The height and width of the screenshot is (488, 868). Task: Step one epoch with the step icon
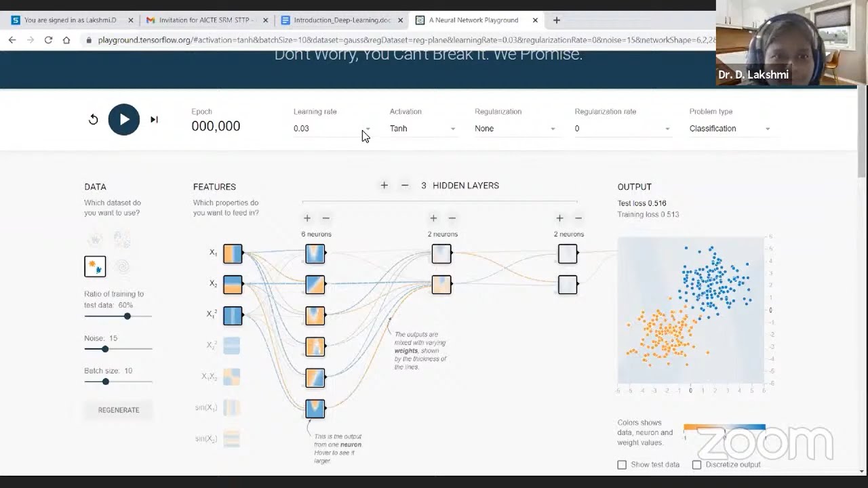tap(154, 119)
